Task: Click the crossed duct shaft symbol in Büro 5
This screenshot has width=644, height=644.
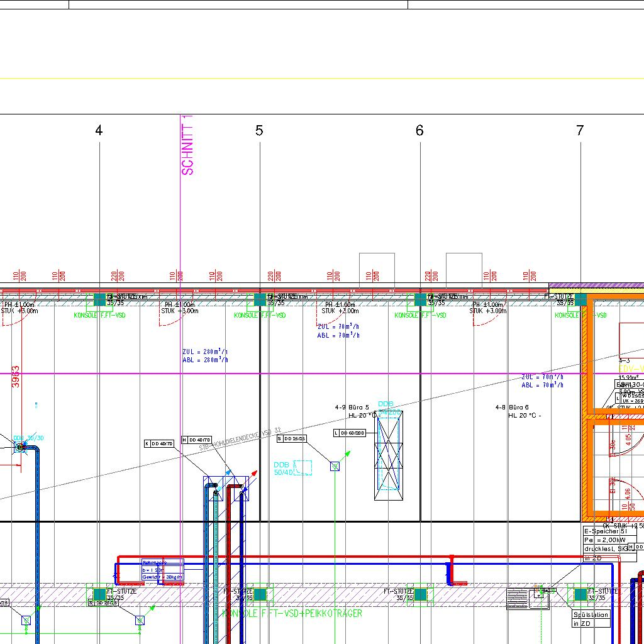Action: pos(389,455)
